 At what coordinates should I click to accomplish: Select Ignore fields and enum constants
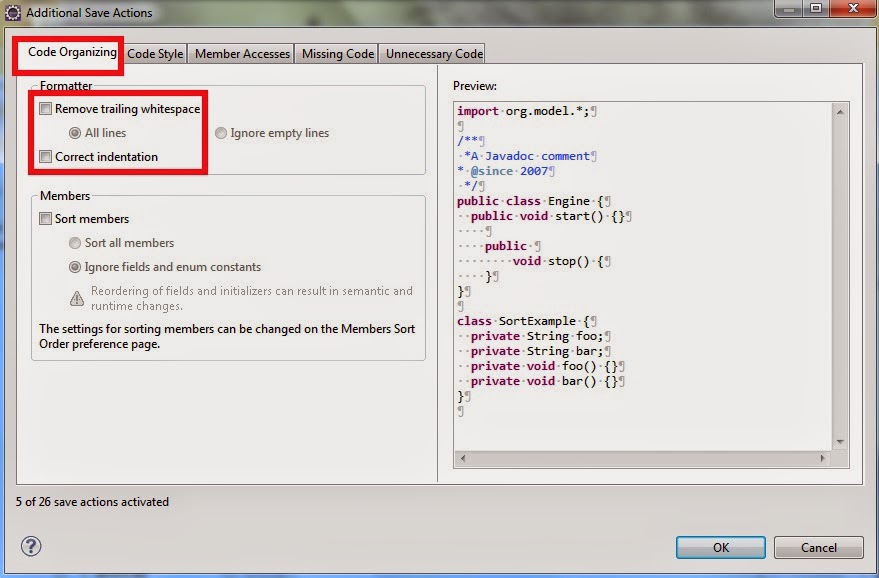tap(75, 266)
